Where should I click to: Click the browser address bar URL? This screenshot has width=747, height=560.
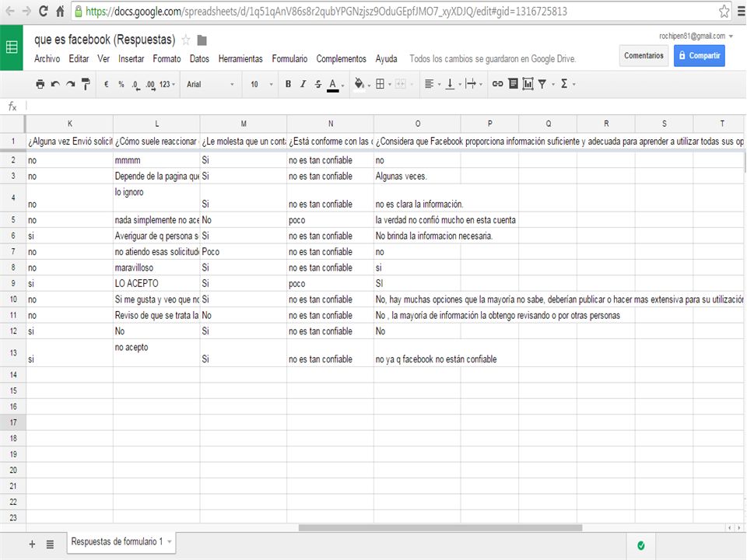(x=326, y=12)
